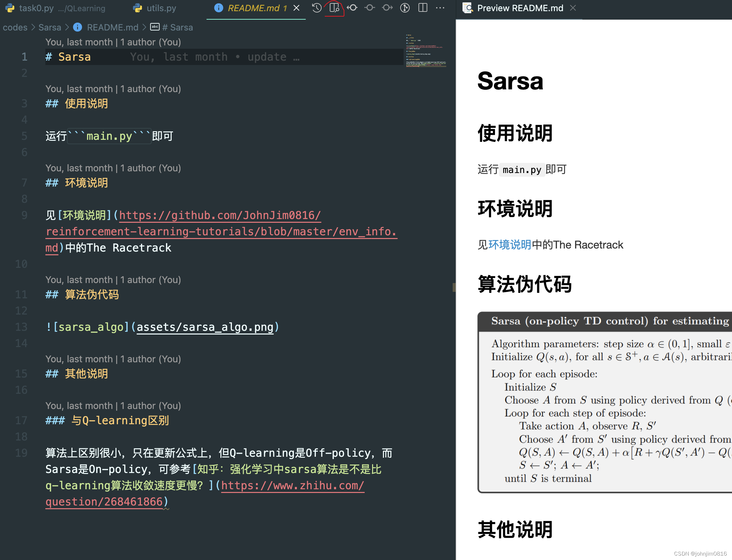Expand the Sarsa folder breadcrumb
This screenshot has width=732, height=560.
(50, 27)
